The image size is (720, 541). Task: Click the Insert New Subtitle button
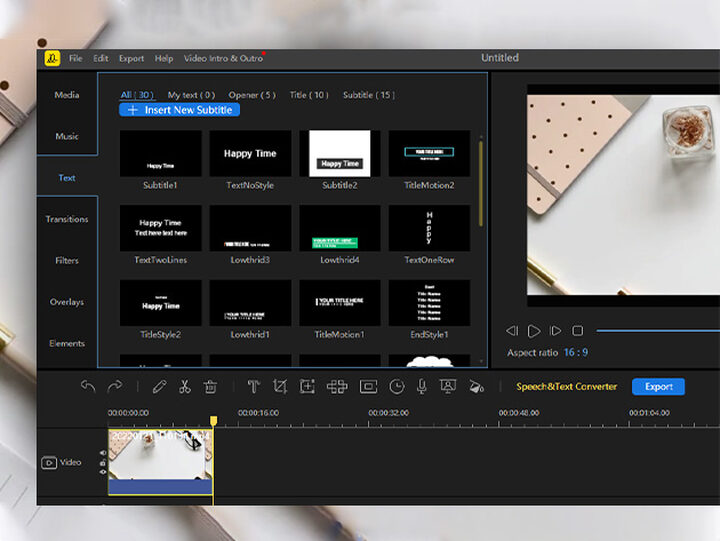pos(179,110)
